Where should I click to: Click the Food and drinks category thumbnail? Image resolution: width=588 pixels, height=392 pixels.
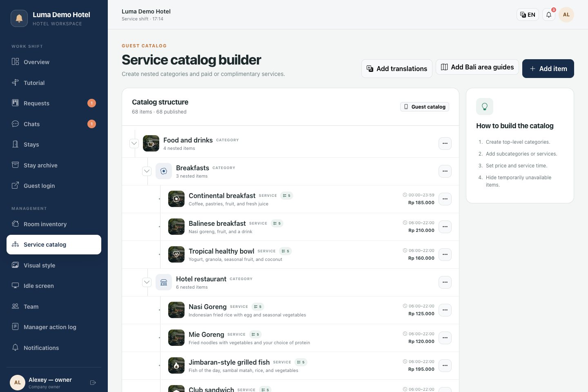pyautogui.click(x=151, y=143)
